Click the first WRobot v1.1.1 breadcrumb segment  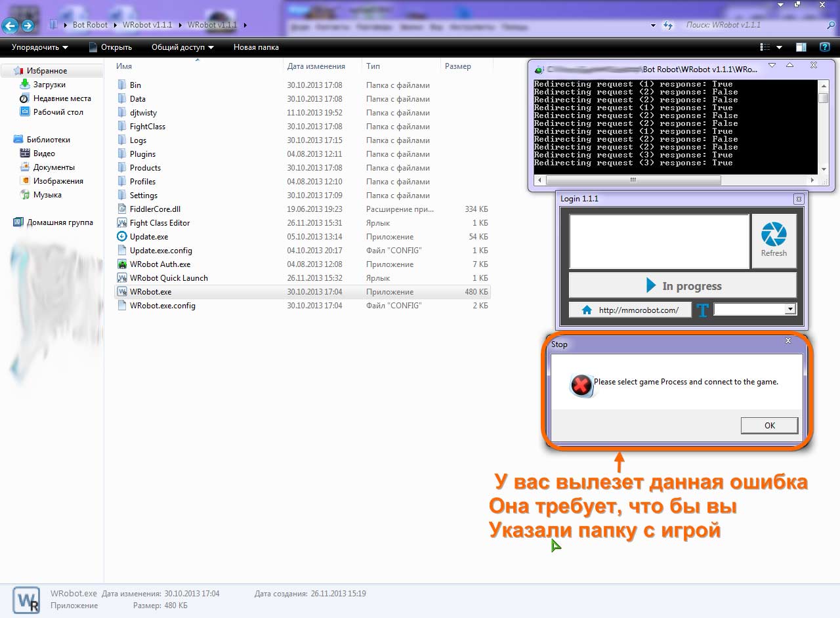(147, 25)
